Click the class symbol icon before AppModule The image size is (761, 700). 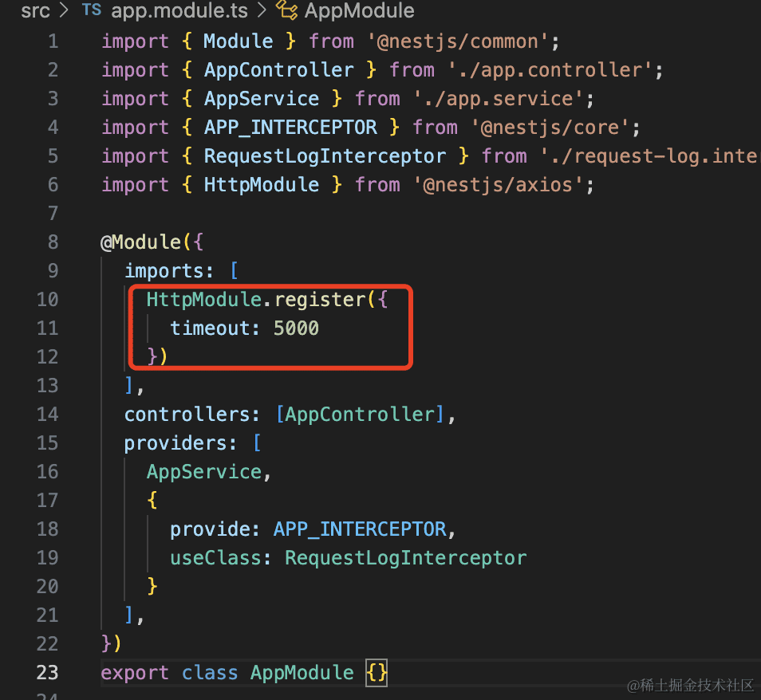coord(286,11)
